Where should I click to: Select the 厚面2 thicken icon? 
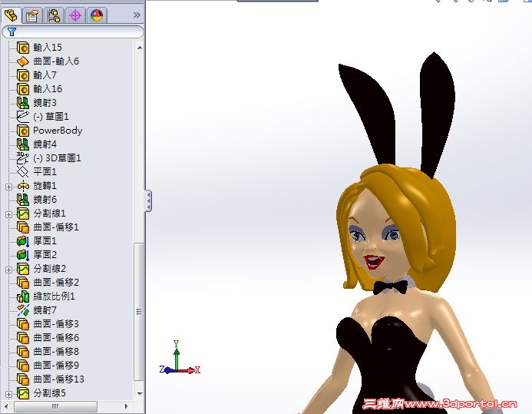pyautogui.click(x=23, y=255)
